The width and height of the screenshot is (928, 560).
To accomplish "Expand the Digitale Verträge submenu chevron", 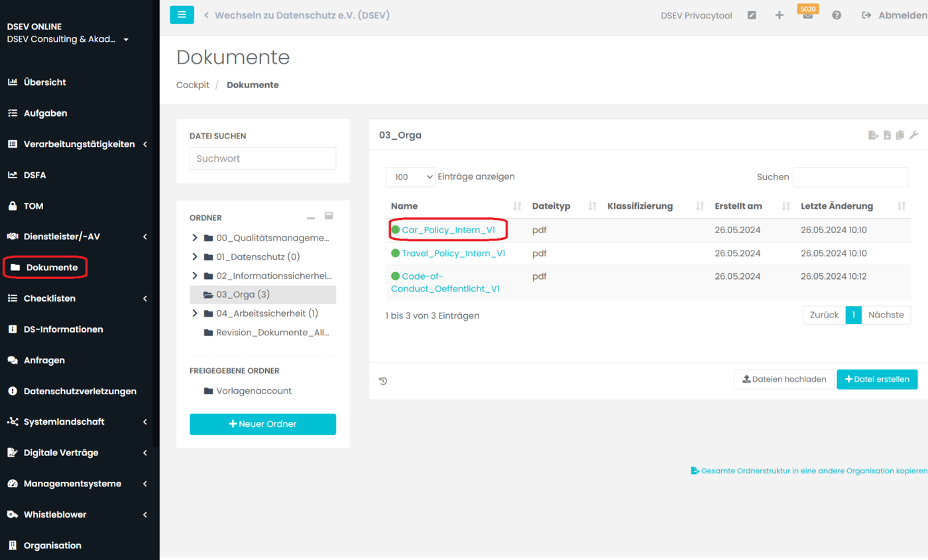I will tap(145, 453).
